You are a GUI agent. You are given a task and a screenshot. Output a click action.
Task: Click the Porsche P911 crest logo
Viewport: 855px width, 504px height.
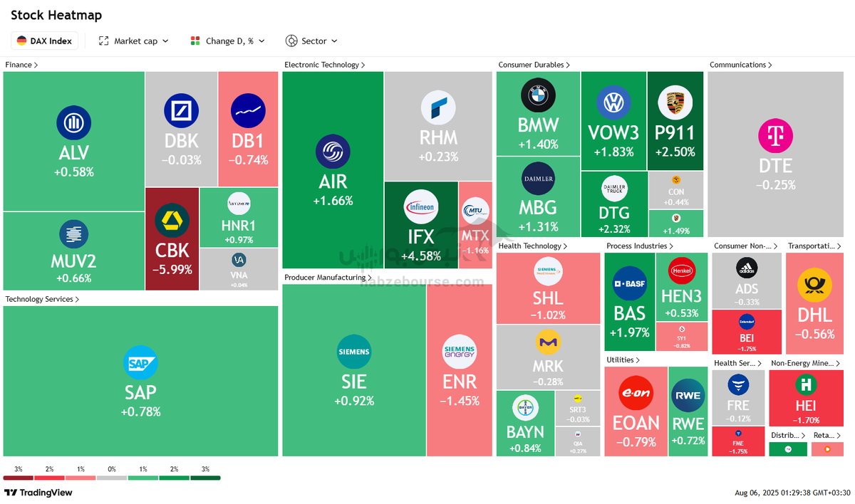pos(675,103)
